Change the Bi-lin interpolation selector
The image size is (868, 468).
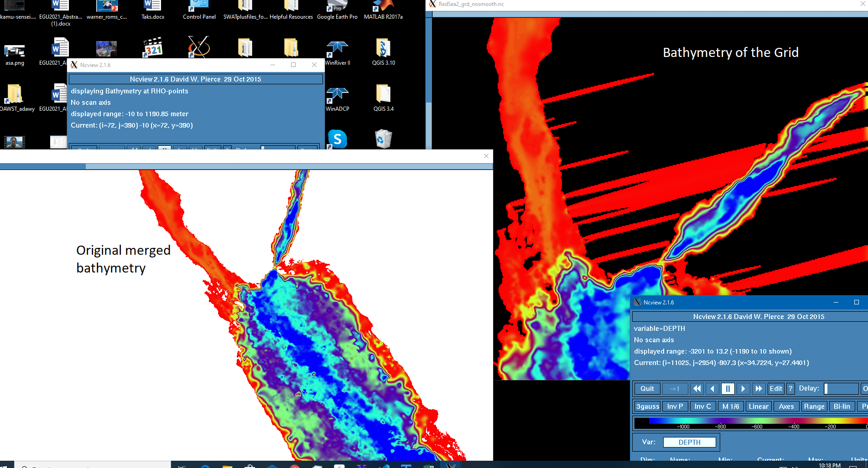click(x=842, y=406)
